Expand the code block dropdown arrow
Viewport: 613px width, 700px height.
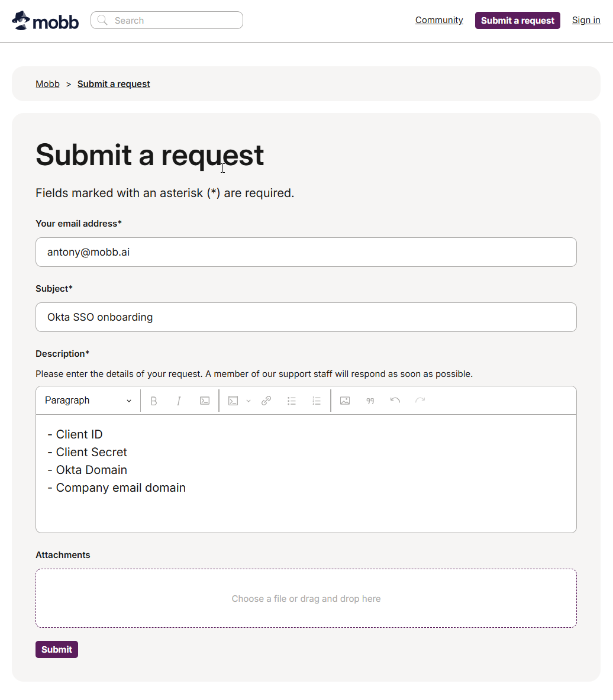tap(249, 401)
